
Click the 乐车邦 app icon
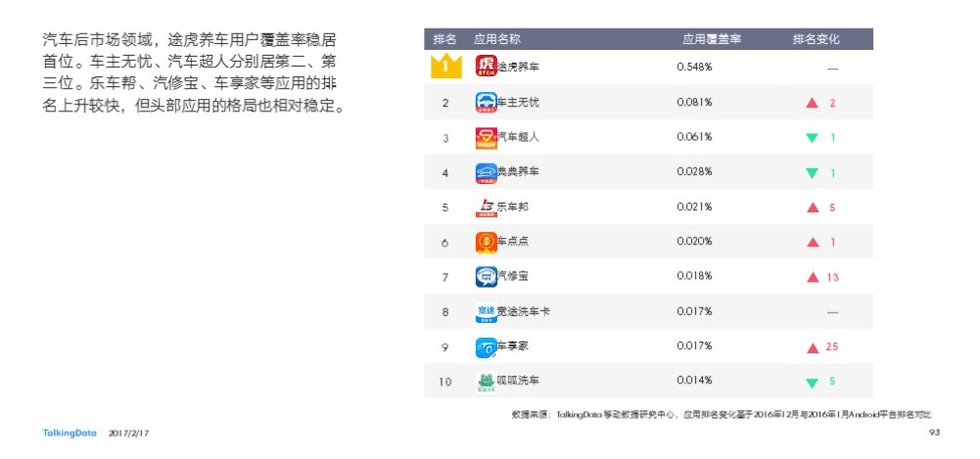[x=486, y=207]
